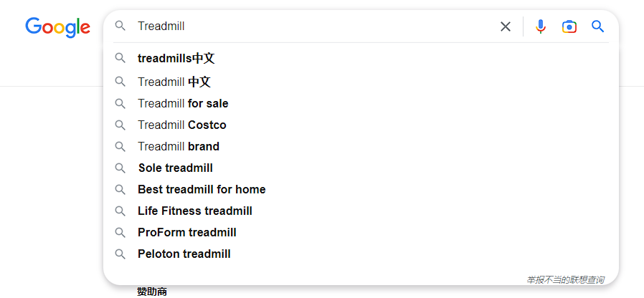Click the blue search magnifier button
Viewport: 644px width, 298px height.
coord(597,27)
